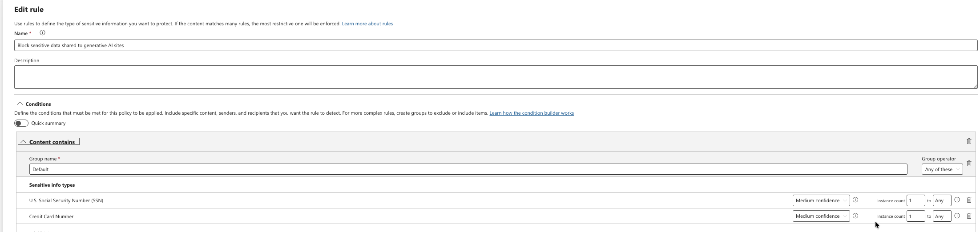The width and height of the screenshot is (980, 232).
Task: Open the Group operator Any of these dropdown
Action: [942, 169]
